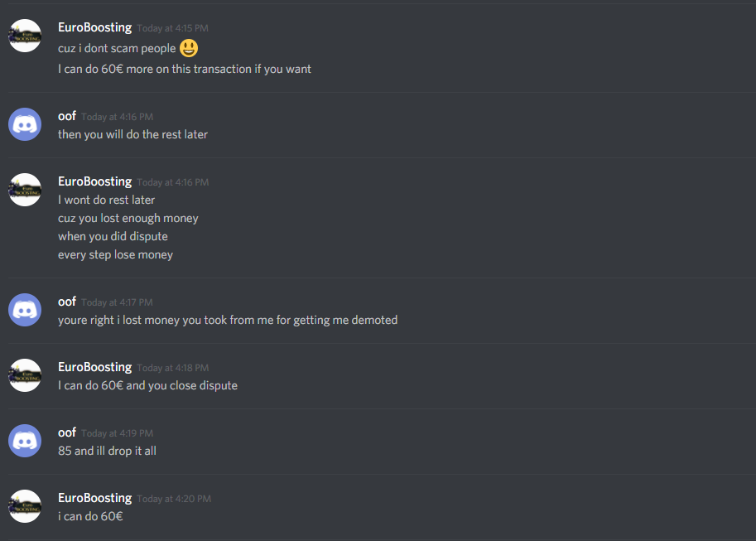Click message 'I wont do rest later'
The width and height of the screenshot is (756, 541).
(106, 200)
